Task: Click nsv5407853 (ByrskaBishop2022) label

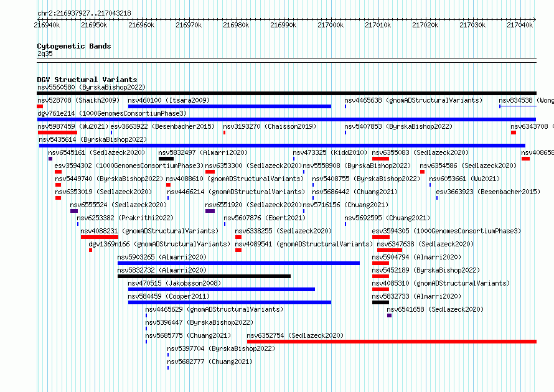Action: (x=398, y=126)
